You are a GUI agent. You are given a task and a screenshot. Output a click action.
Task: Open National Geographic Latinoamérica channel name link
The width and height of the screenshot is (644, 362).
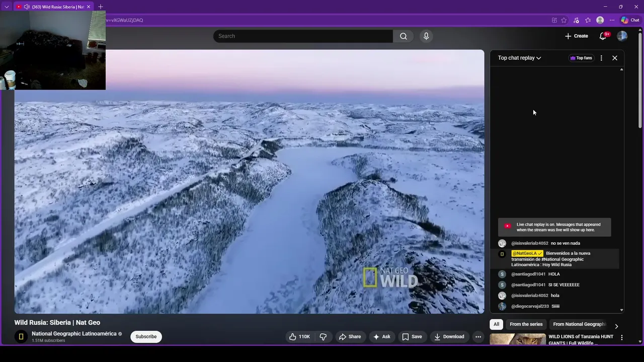click(x=74, y=334)
